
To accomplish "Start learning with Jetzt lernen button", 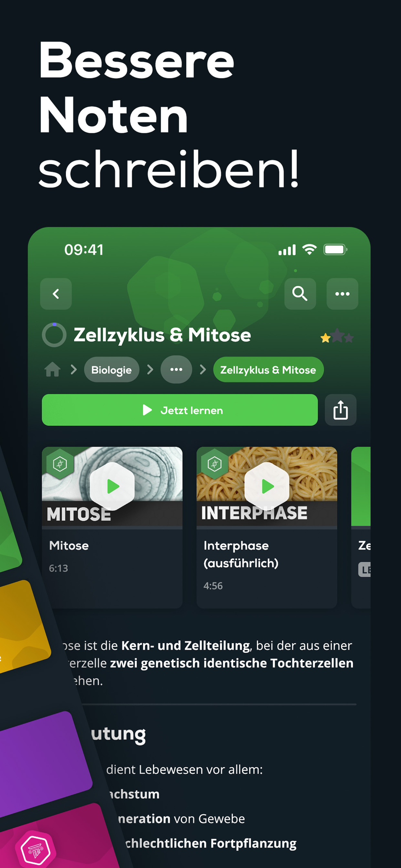I will [x=180, y=410].
